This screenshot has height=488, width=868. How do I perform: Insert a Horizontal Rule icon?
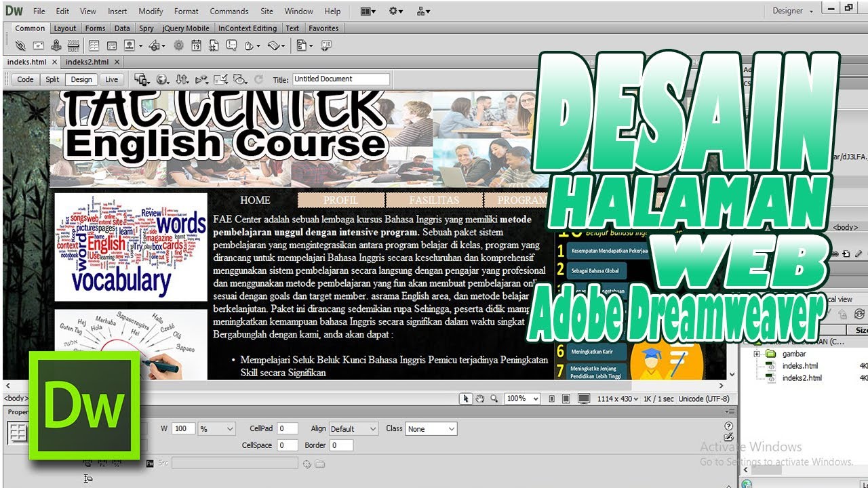click(73, 45)
